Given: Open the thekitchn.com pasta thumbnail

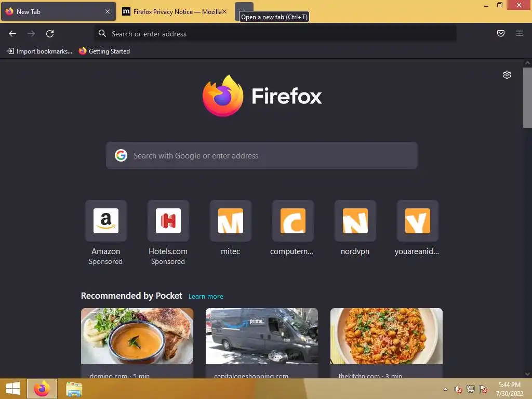Looking at the screenshot, I should click(386, 336).
